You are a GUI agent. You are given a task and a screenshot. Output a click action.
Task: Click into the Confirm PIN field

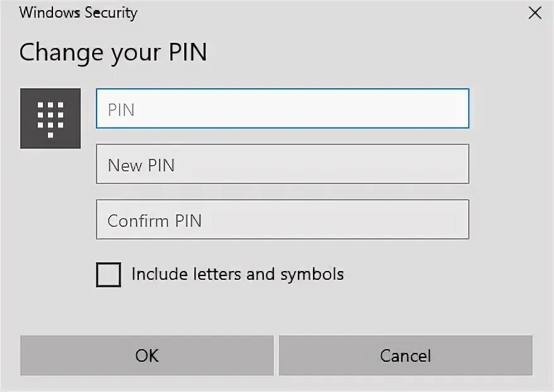[283, 219]
